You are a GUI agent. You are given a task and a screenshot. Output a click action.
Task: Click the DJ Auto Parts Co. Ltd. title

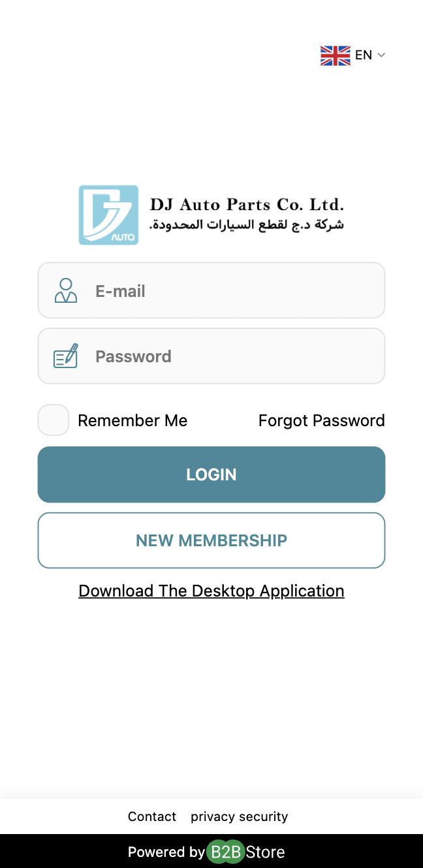click(247, 204)
